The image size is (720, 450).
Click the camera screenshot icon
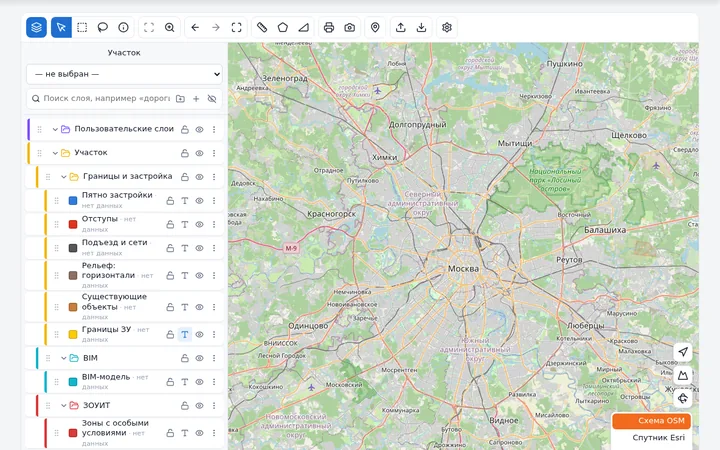[x=350, y=28]
